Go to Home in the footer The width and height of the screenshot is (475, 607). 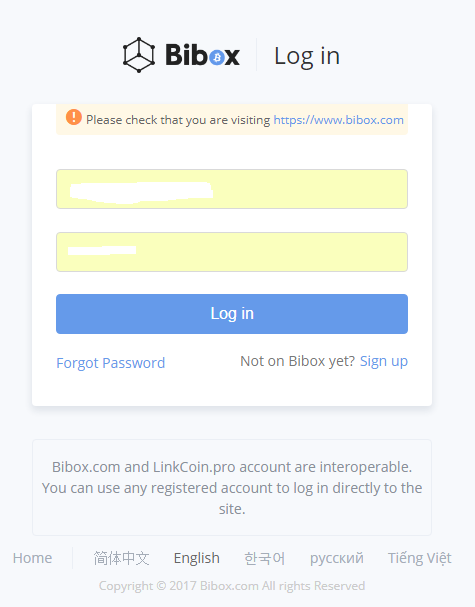[33, 558]
